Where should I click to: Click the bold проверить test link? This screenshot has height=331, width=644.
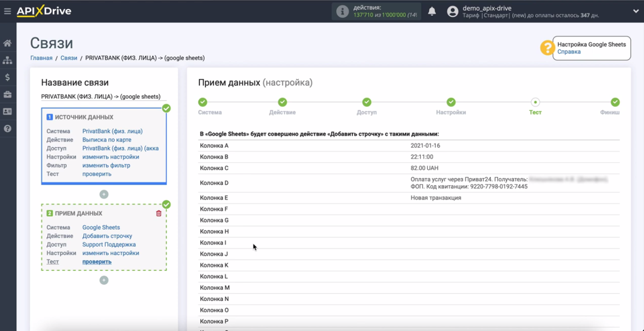[97, 262]
